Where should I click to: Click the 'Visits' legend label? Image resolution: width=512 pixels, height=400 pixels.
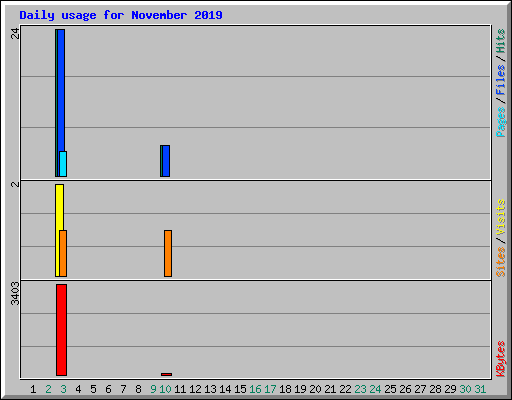coord(501,217)
